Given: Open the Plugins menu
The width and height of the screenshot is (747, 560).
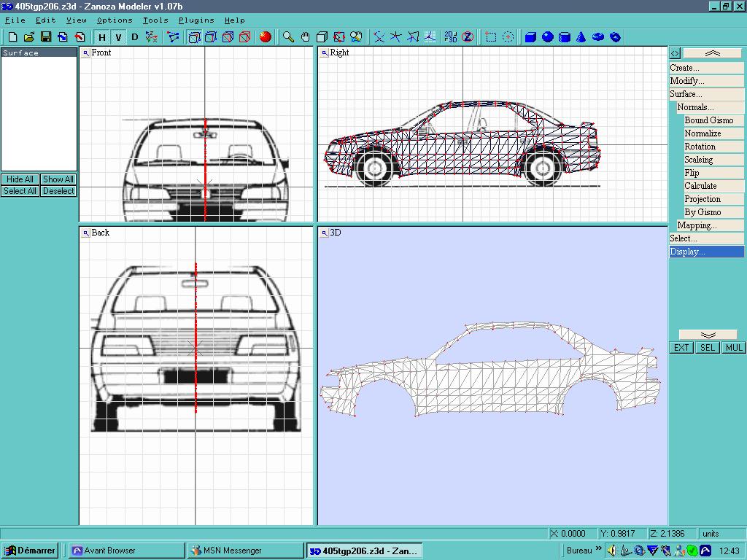Looking at the screenshot, I should coord(196,20).
